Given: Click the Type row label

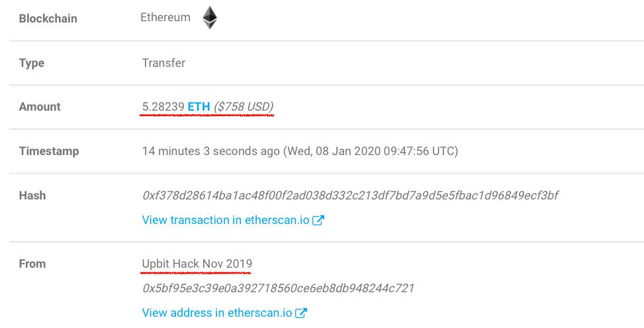Looking at the screenshot, I should pyautogui.click(x=32, y=63).
